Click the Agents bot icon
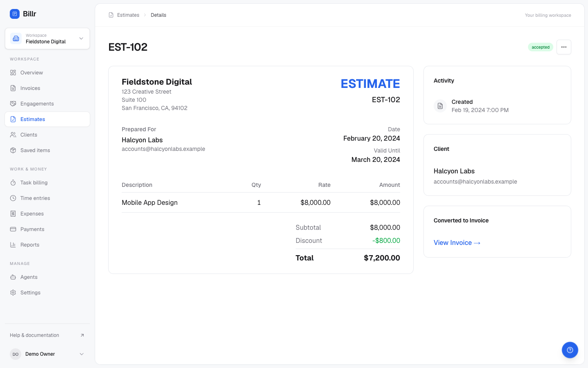Screen dimensions: 588x368 [x=13, y=277]
